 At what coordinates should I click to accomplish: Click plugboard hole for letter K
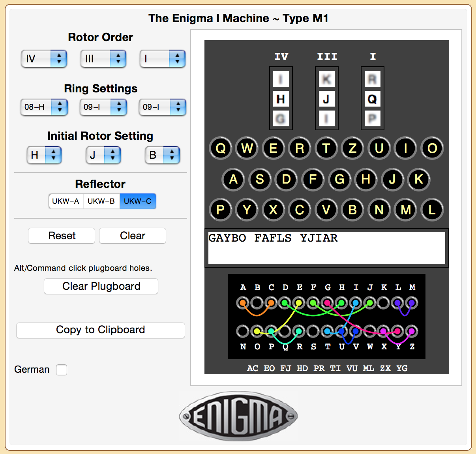(384, 303)
